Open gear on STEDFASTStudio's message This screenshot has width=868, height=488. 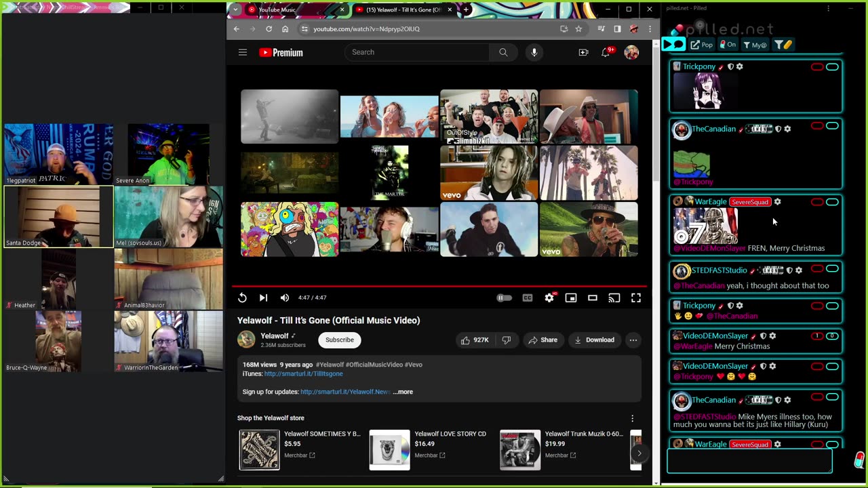coord(799,270)
